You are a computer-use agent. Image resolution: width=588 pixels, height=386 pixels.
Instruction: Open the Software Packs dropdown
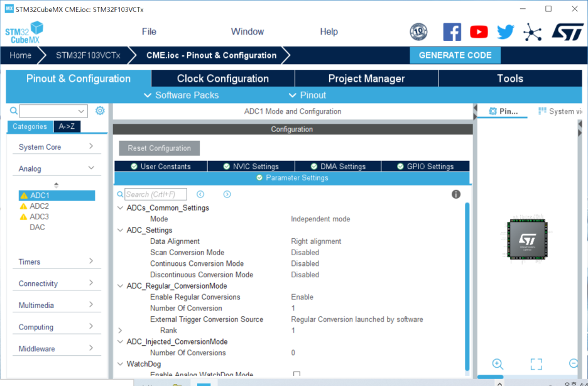(x=181, y=96)
